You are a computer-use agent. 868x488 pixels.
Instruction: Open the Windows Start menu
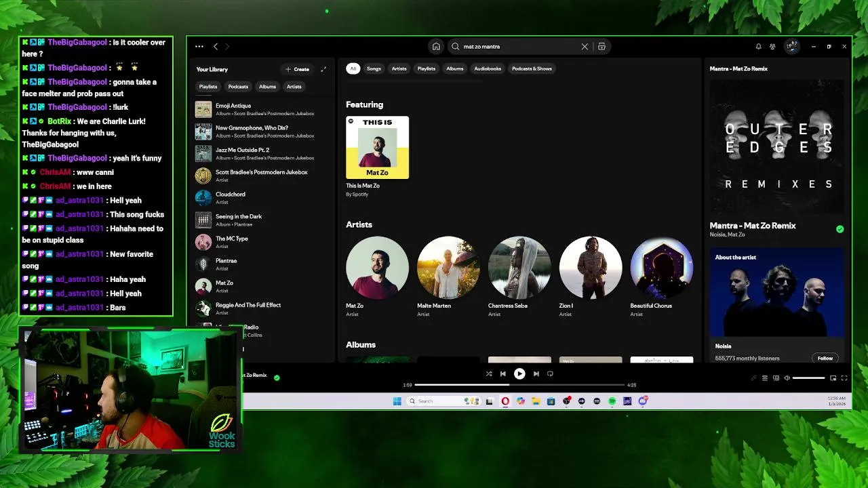(x=397, y=401)
